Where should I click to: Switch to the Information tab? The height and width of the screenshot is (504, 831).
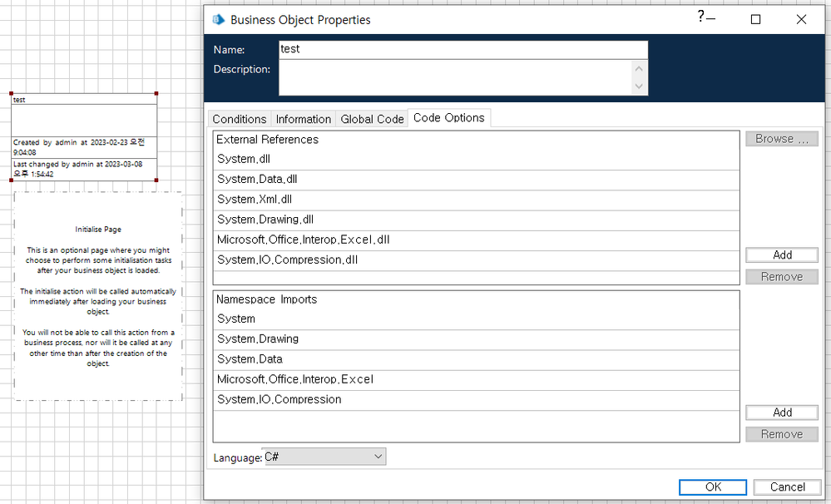tap(304, 119)
